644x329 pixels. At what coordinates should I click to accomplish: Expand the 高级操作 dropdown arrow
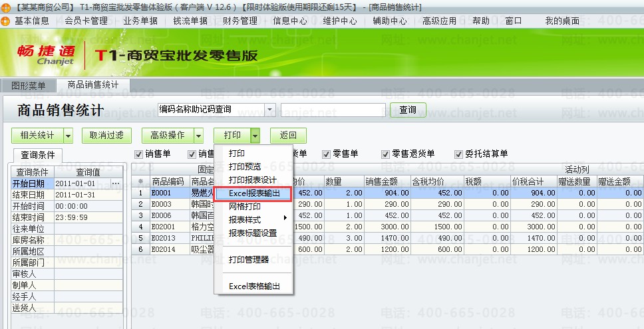click(x=198, y=136)
